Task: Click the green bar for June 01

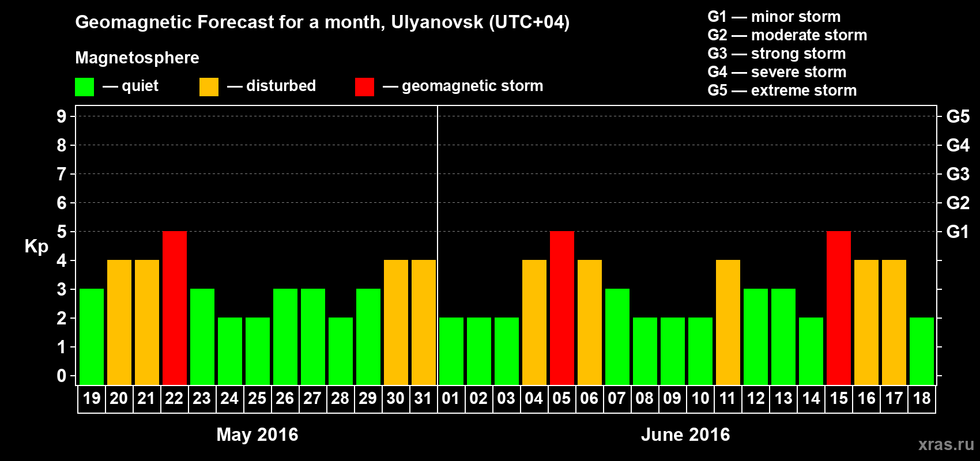Action: click(451, 351)
